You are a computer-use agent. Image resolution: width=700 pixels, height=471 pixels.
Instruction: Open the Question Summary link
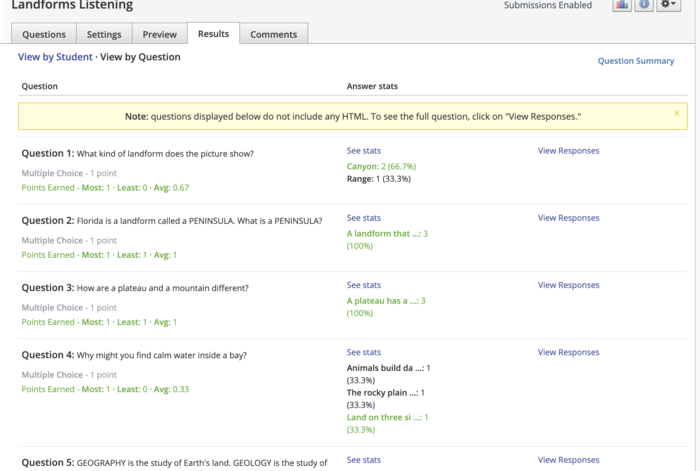tap(636, 61)
